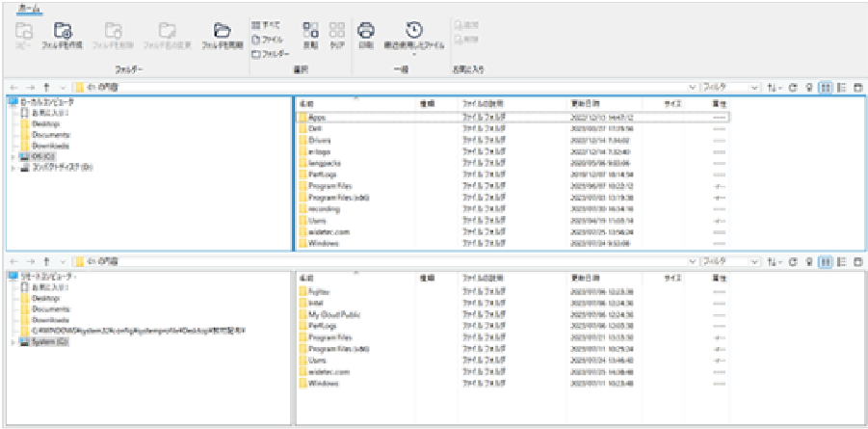Viewport: 868px width, 429px height.
Task: Click the Create Folder ribbon icon
Action: 66,35
